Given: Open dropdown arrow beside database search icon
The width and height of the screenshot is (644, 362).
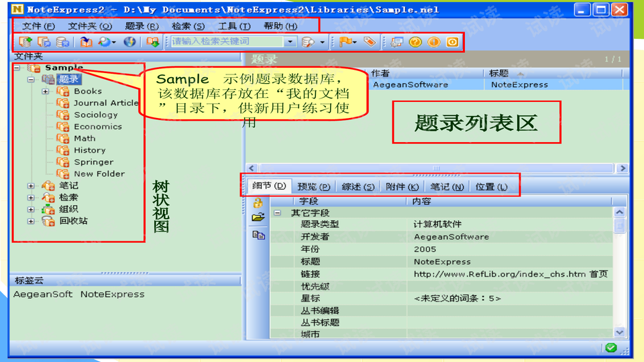Looking at the screenshot, I should [x=323, y=42].
